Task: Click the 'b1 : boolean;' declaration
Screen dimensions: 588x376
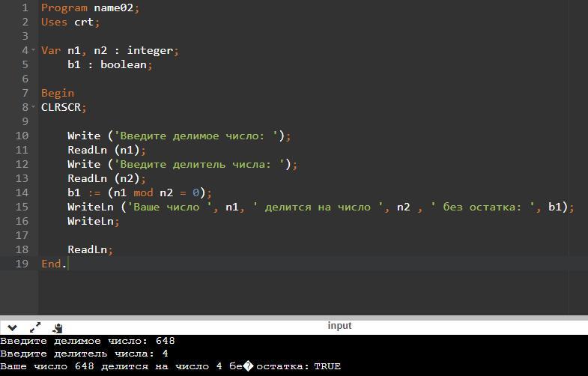Action: pos(110,64)
